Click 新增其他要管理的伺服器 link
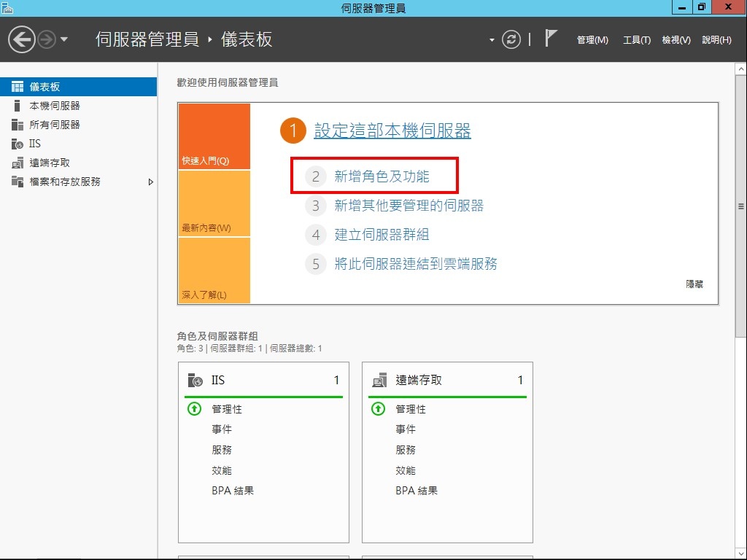 pos(409,206)
